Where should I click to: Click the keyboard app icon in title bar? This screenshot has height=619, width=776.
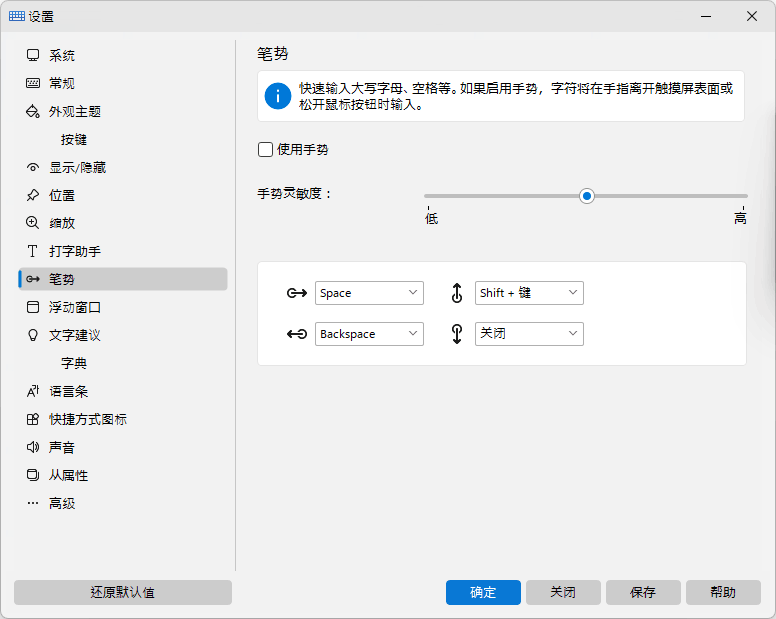coord(17,16)
